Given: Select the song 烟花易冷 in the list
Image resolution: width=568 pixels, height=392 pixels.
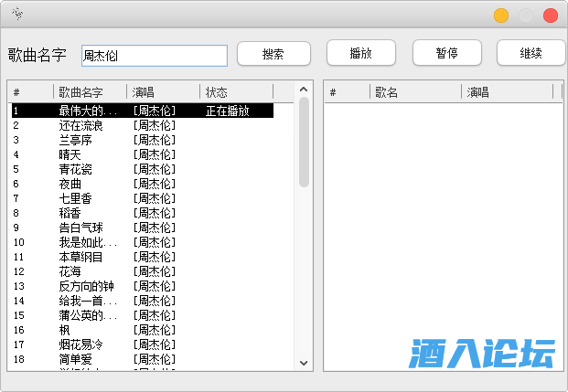Looking at the screenshot, I should click(x=81, y=344).
